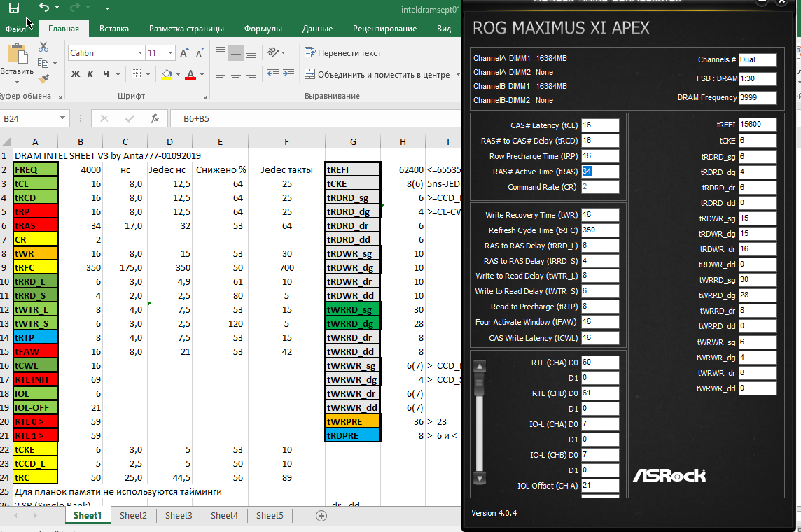Open the Вид ribbon tab
The height and width of the screenshot is (532, 801).
pos(444,29)
